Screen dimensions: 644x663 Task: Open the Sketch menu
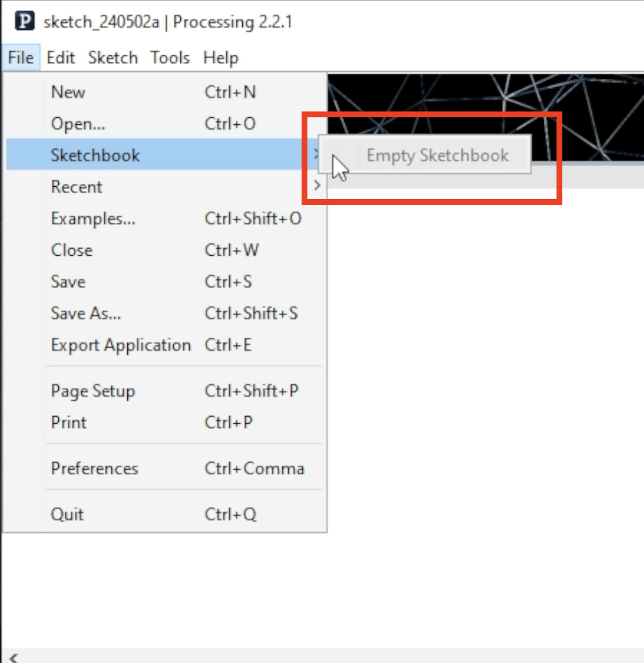113,58
